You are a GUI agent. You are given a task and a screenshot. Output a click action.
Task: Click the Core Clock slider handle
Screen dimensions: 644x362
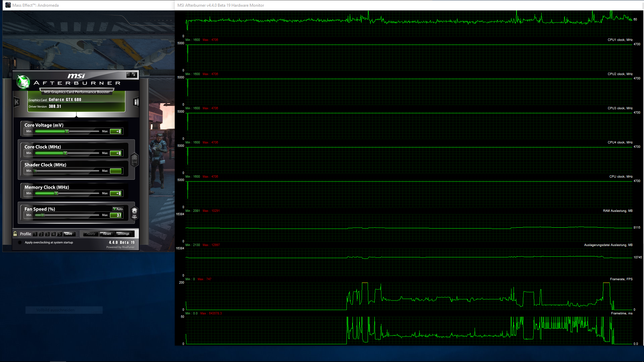(65, 153)
